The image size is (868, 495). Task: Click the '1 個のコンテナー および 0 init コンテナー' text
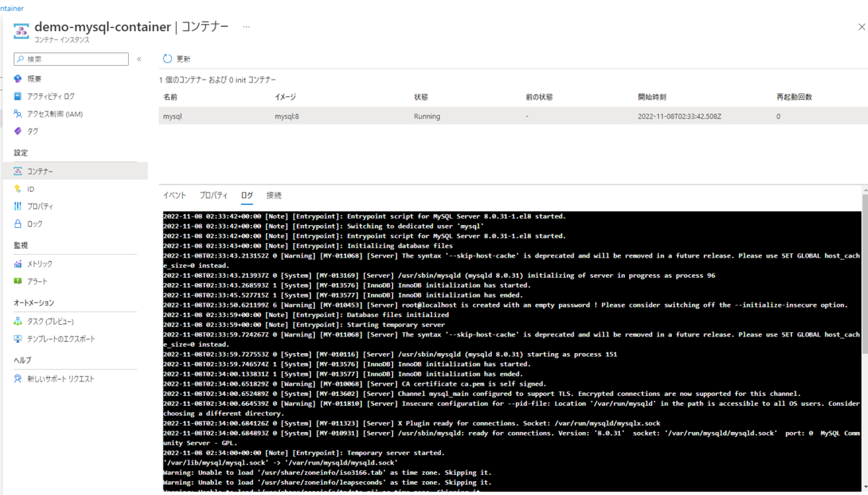click(218, 80)
